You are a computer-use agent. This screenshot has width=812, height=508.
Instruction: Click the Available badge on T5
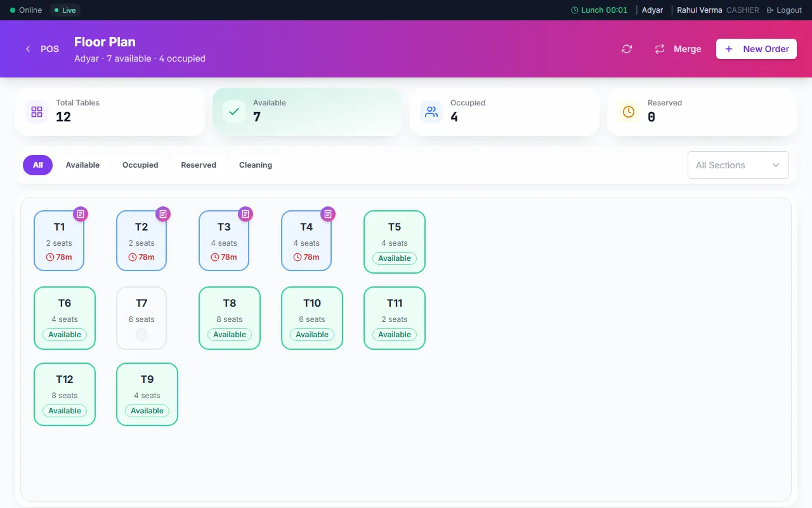click(x=395, y=258)
